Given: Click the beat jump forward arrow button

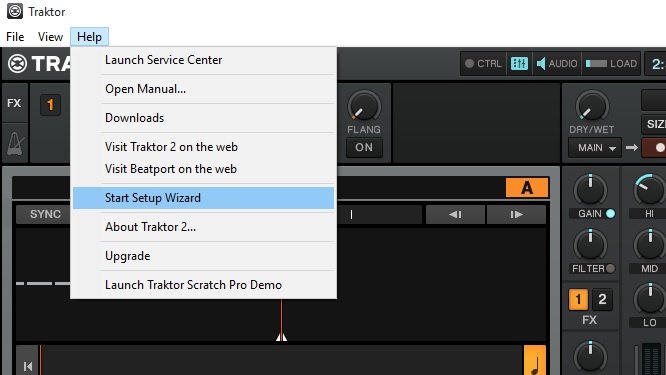Looking at the screenshot, I should pos(516,214).
